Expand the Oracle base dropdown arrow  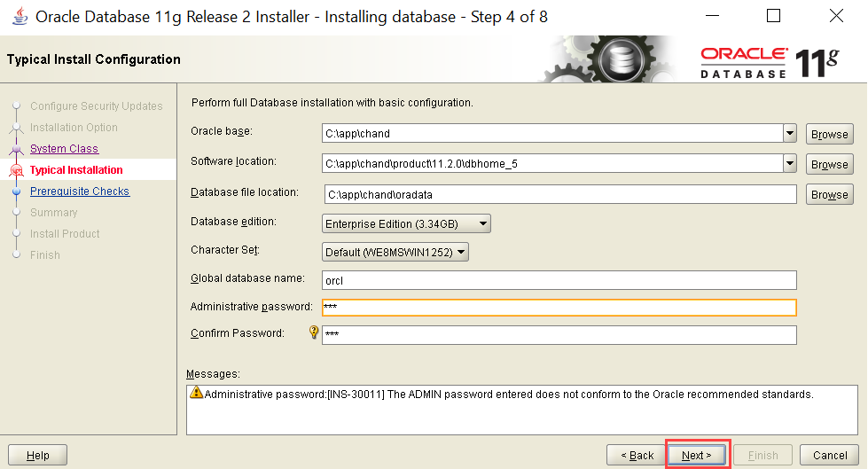pyautogui.click(x=790, y=134)
